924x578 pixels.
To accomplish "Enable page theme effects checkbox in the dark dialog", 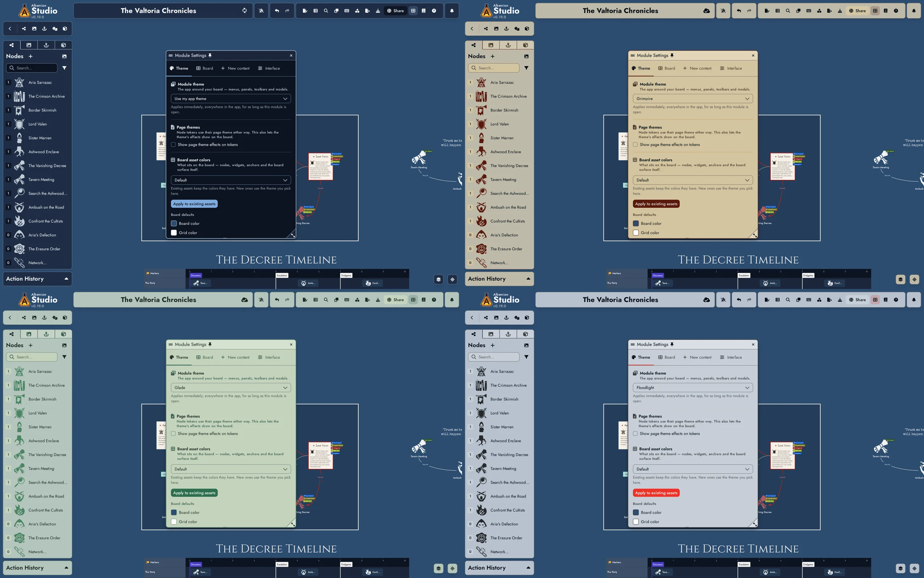I will tap(173, 144).
